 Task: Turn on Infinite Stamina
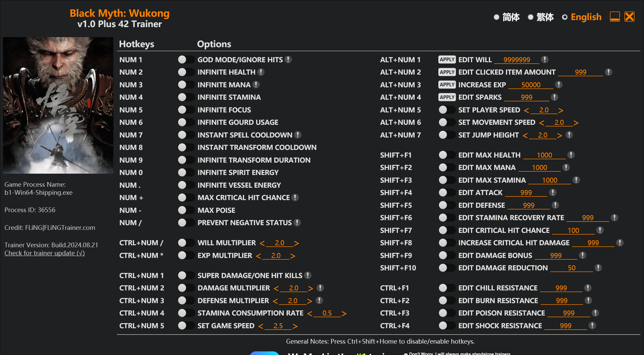tap(186, 97)
